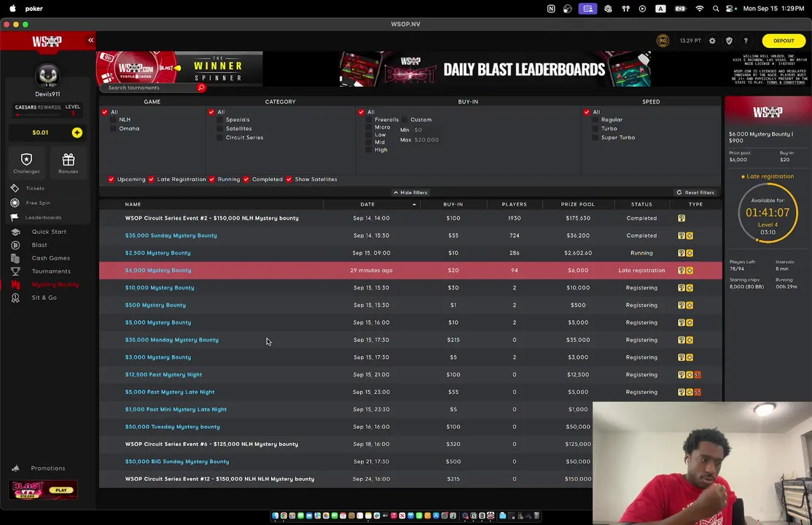The image size is (812, 525).
Task: Click the late registration countdown ring
Action: [768, 213]
